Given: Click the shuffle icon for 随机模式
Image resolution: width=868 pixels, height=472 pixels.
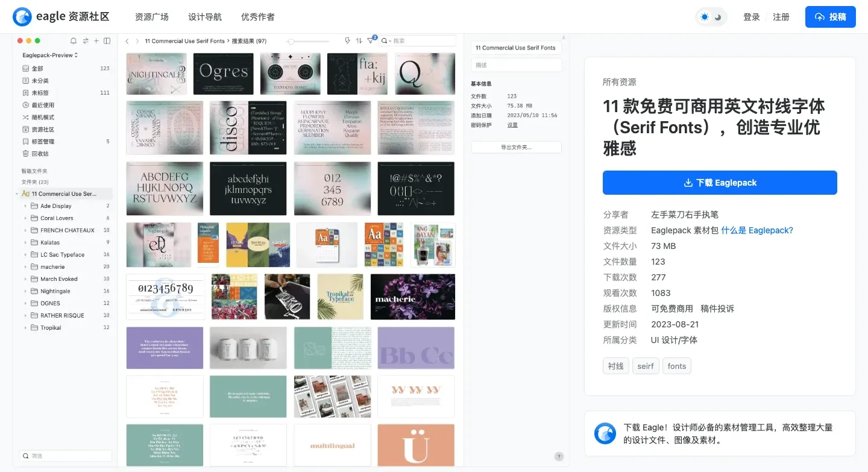Looking at the screenshot, I should 26,117.
